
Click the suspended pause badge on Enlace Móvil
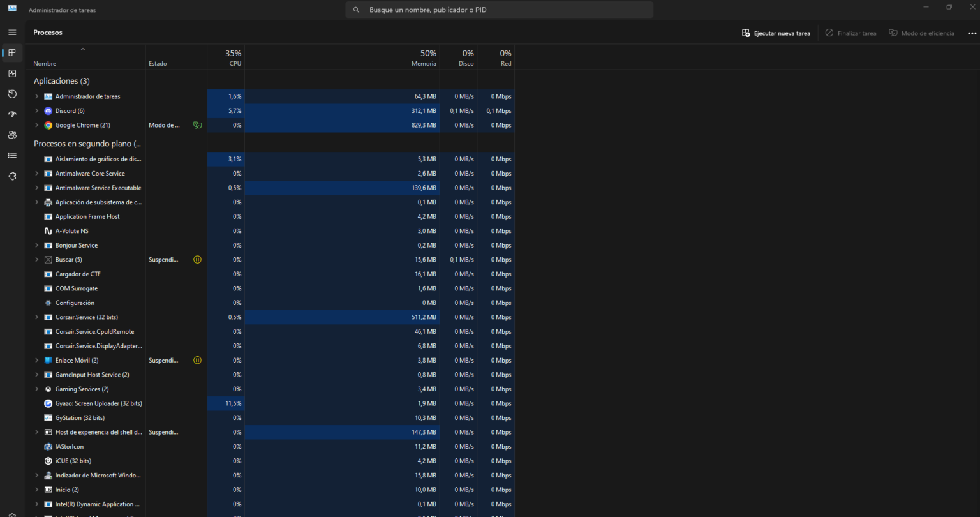[x=197, y=360]
